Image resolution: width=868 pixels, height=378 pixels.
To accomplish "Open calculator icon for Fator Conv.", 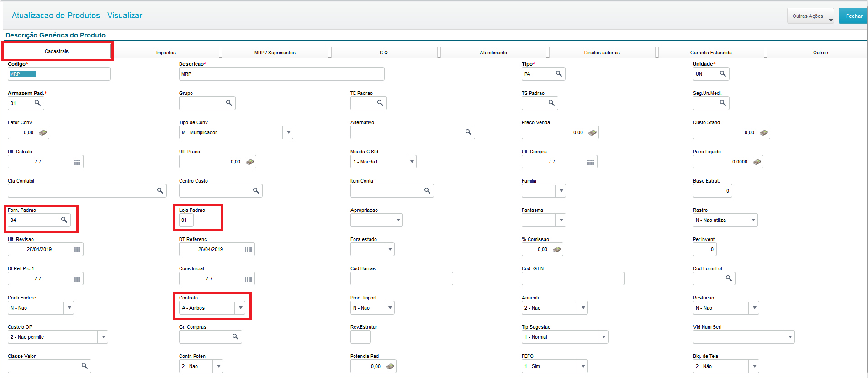I will point(42,132).
